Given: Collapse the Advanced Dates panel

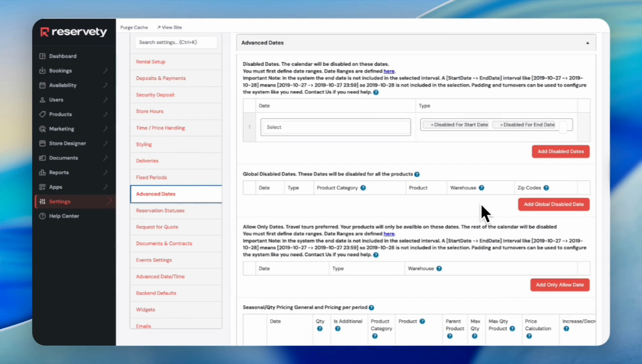Looking at the screenshot, I should click(587, 43).
